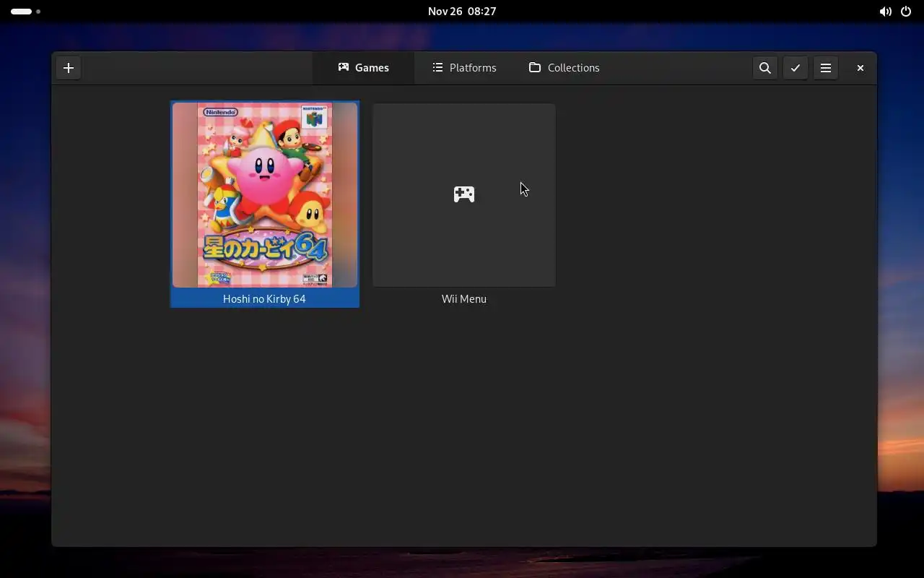The height and width of the screenshot is (578, 924).
Task: Toggle selection mode checkmark button
Action: point(796,68)
